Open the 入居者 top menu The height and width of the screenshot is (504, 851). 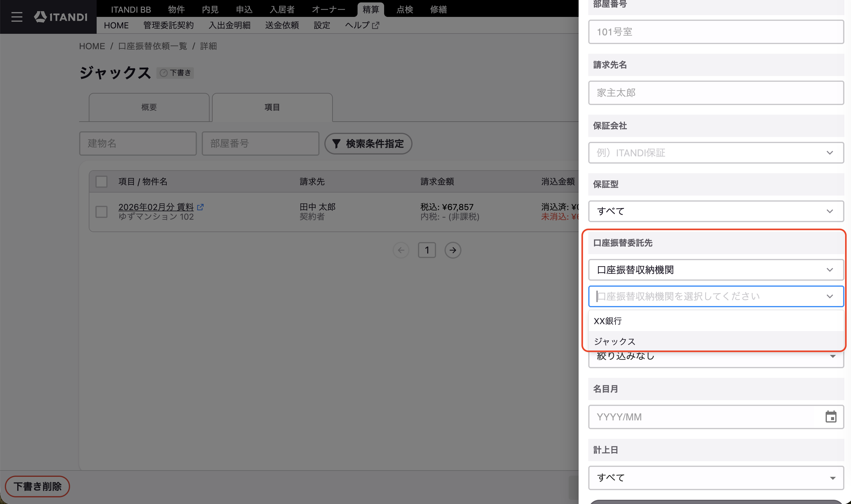click(x=282, y=10)
